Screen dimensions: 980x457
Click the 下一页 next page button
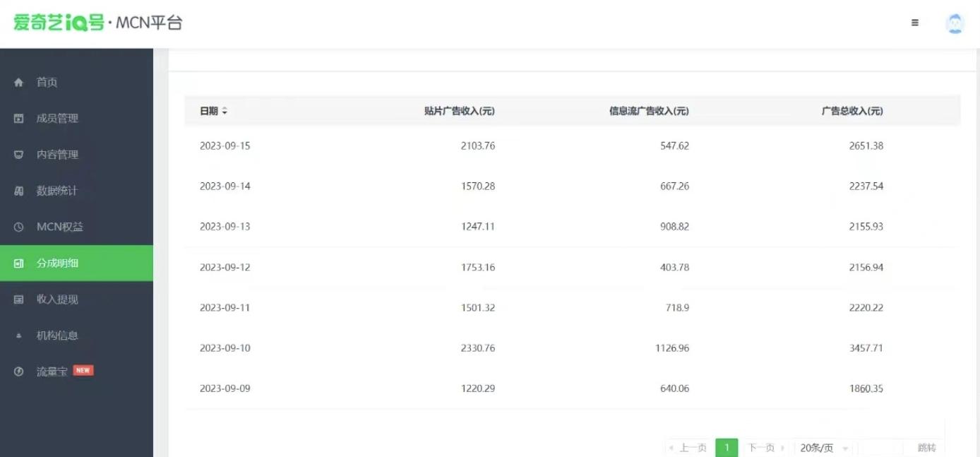click(760, 447)
